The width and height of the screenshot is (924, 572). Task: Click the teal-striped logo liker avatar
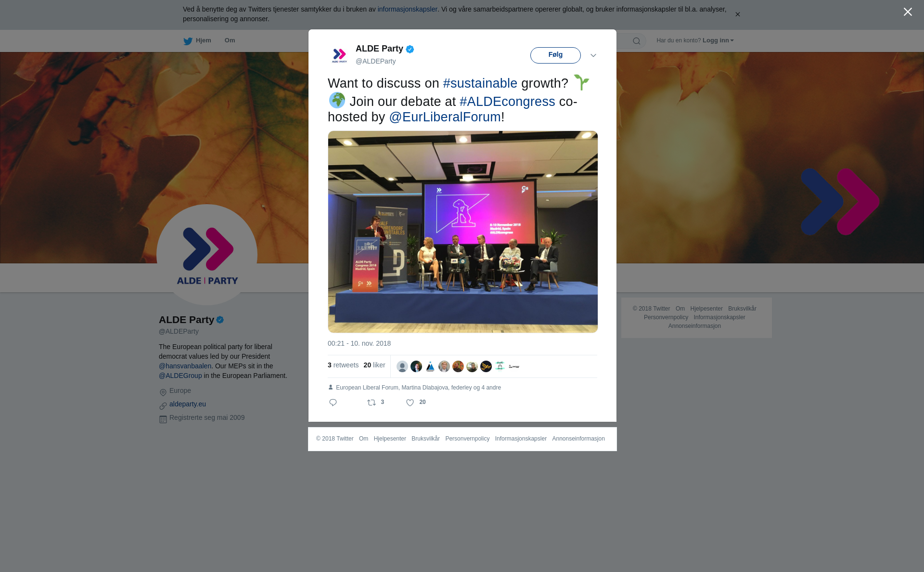[x=500, y=366]
